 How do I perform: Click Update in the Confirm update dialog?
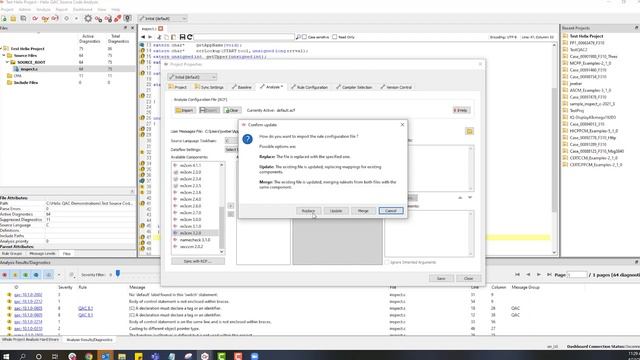click(x=336, y=211)
